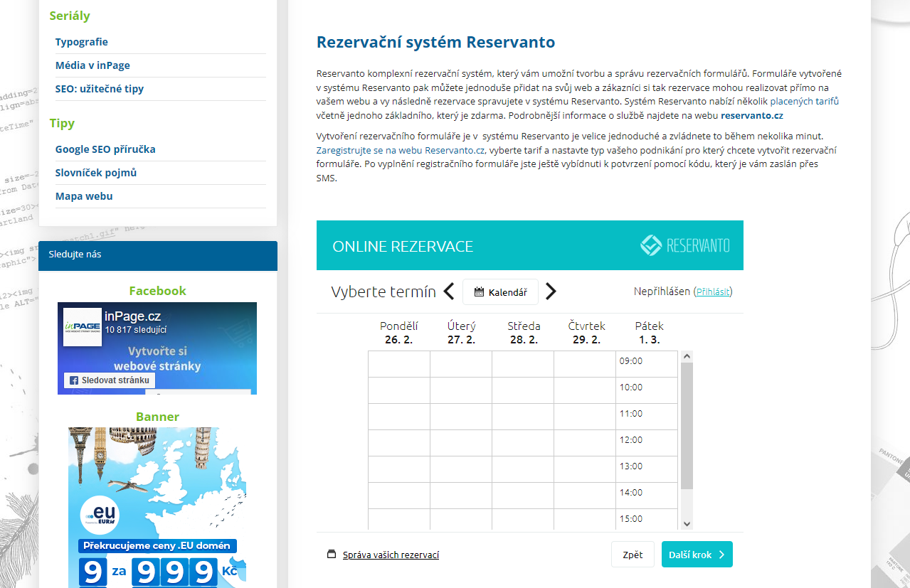
Task: Open the Kalendář date picker
Action: [x=500, y=292]
